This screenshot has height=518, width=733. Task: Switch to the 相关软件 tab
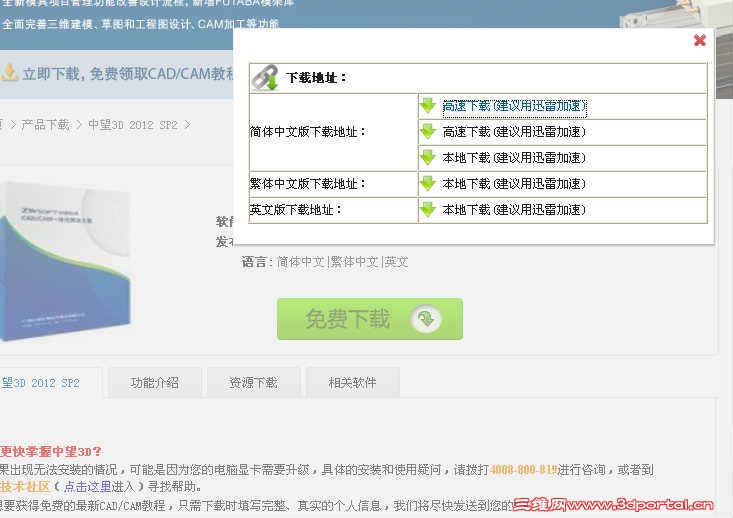click(x=352, y=383)
